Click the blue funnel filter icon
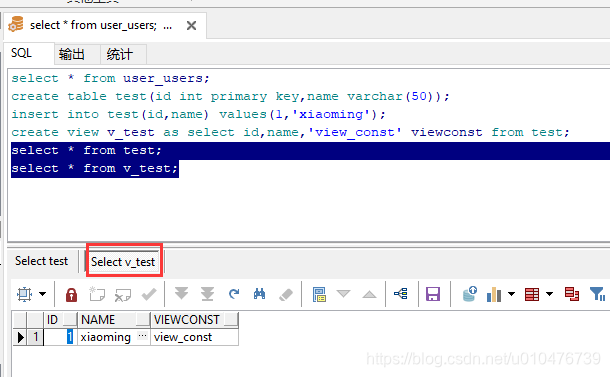Viewport: 610px width, 377px height. (597, 294)
